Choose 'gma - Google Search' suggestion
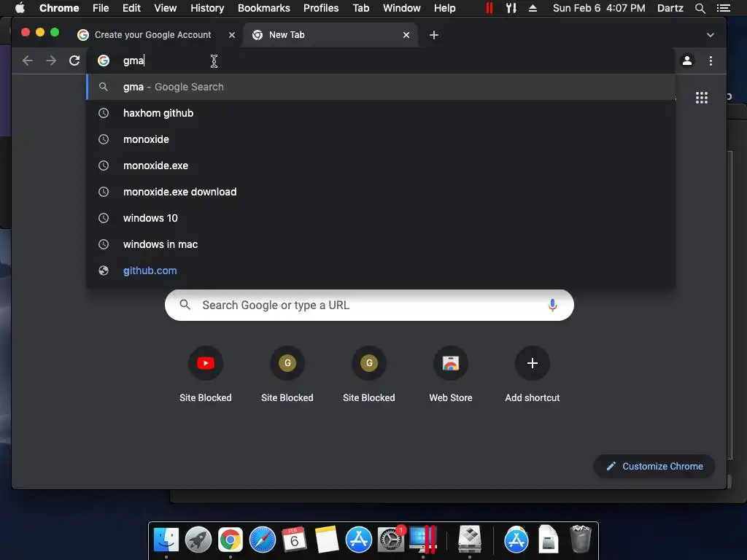747x560 pixels. pyautogui.click(x=381, y=87)
